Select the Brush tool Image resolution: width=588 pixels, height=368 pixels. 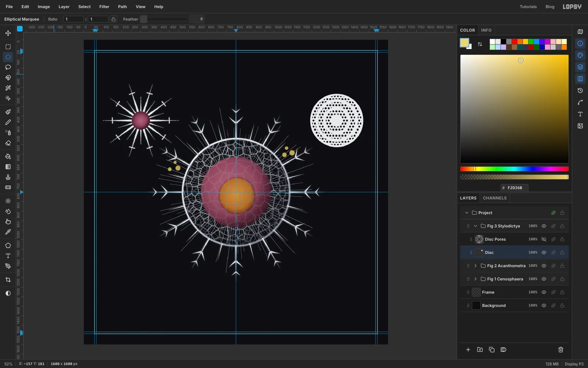point(8,112)
